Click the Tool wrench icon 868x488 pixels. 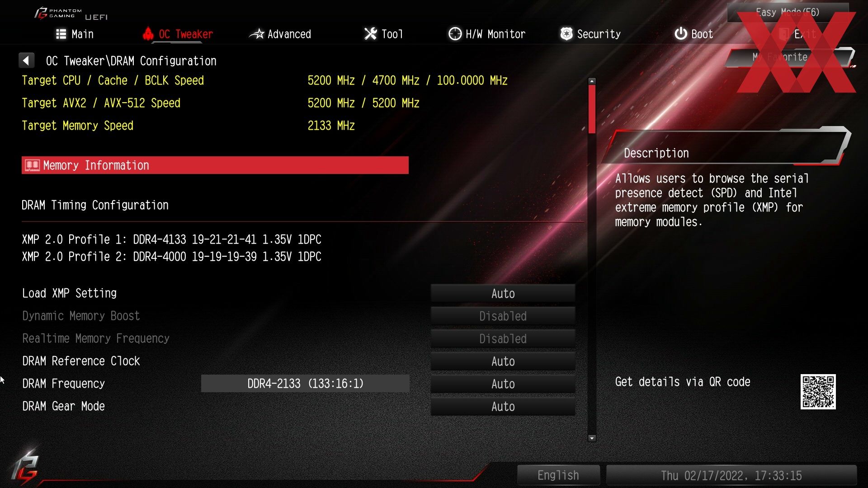[368, 34]
